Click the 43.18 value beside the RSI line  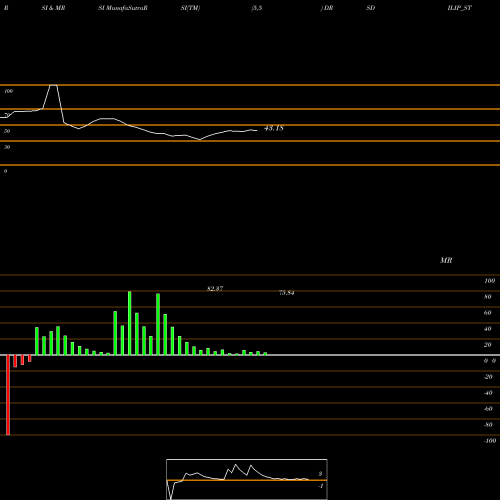coord(274,128)
